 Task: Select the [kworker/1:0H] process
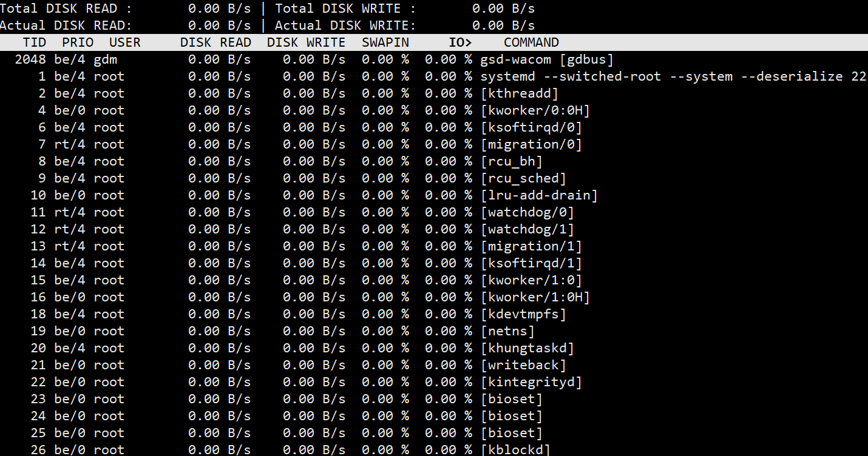pos(535,297)
